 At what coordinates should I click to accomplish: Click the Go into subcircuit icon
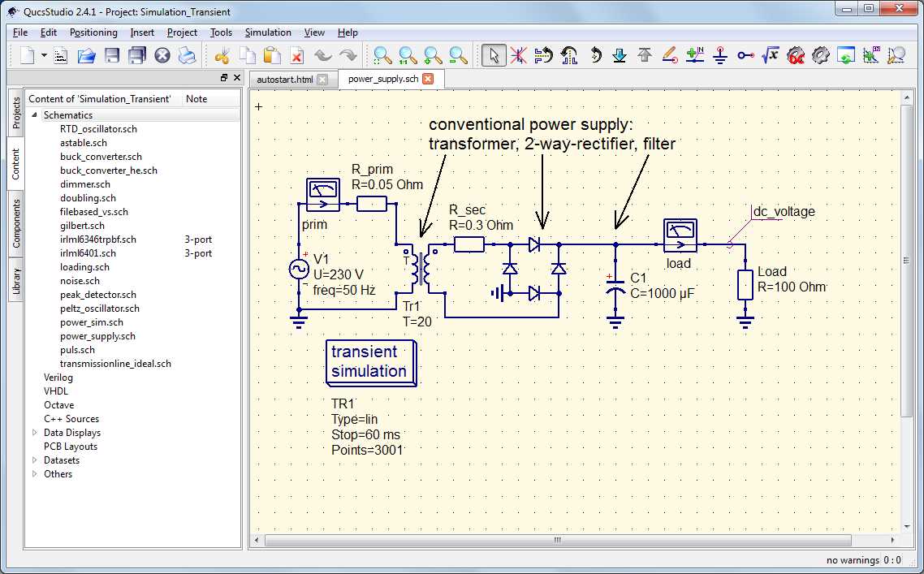click(620, 56)
